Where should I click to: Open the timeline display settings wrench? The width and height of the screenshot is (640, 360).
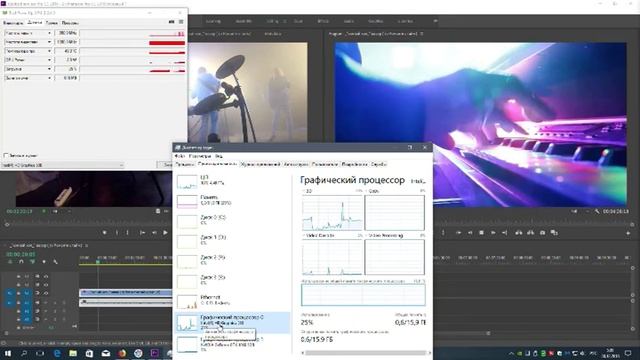point(55,262)
